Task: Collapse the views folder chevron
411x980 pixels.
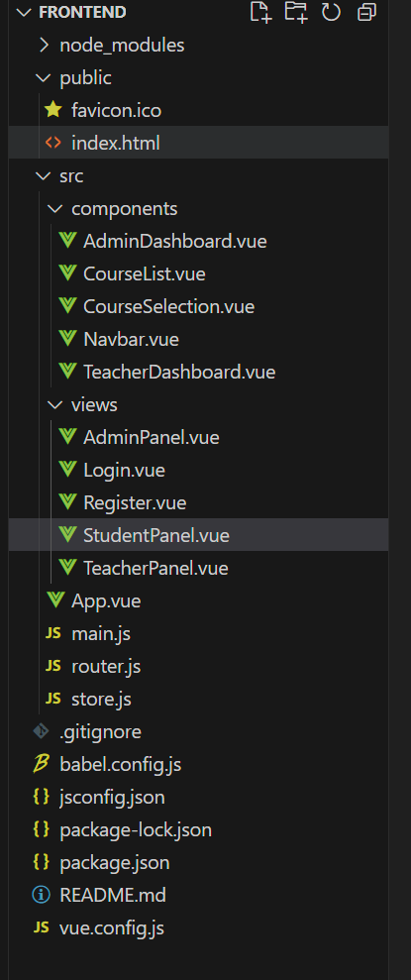Action: click(55, 405)
